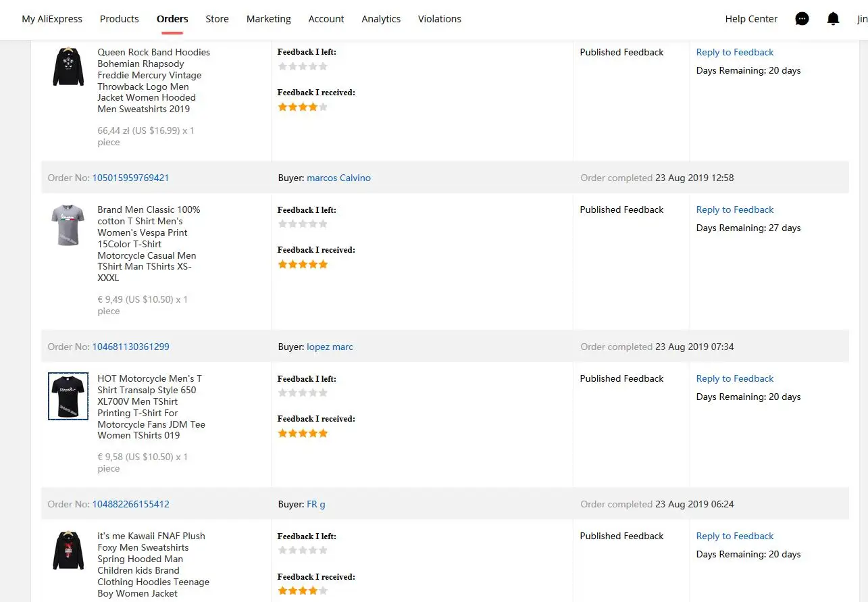This screenshot has width=868, height=602.
Task: Reply to Feedback on the Vespa T-shirt order
Action: tap(735, 209)
